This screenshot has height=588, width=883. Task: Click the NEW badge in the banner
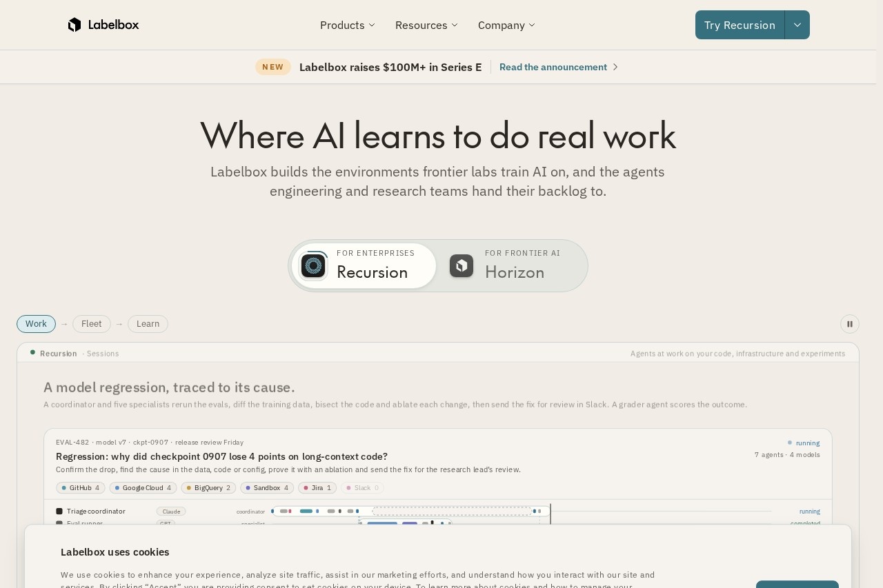point(273,67)
